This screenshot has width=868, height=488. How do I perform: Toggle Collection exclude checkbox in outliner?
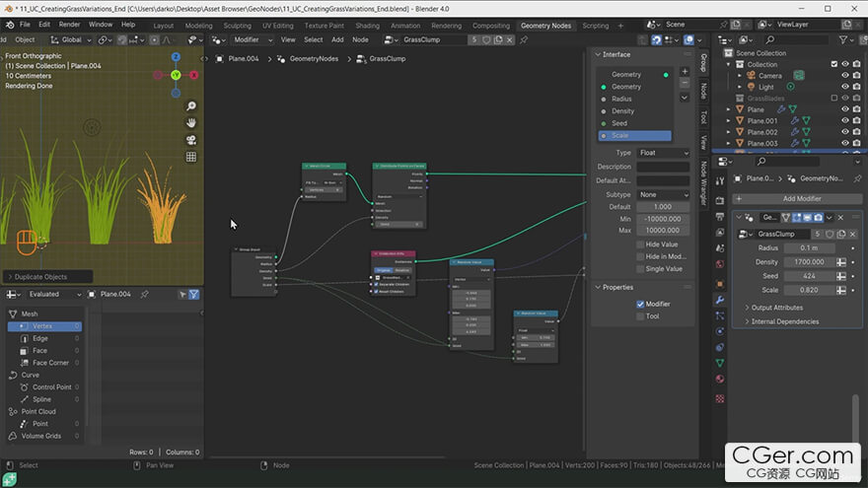tap(834, 64)
